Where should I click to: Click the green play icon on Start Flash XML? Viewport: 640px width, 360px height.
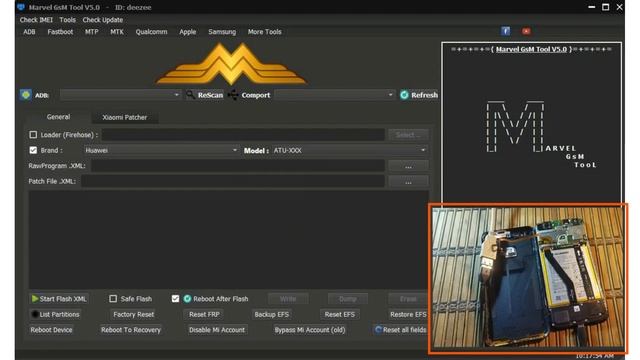(x=35, y=299)
